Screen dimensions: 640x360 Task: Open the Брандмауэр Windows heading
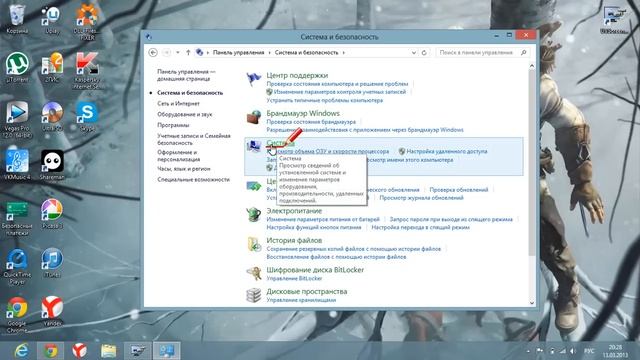pyautogui.click(x=303, y=113)
